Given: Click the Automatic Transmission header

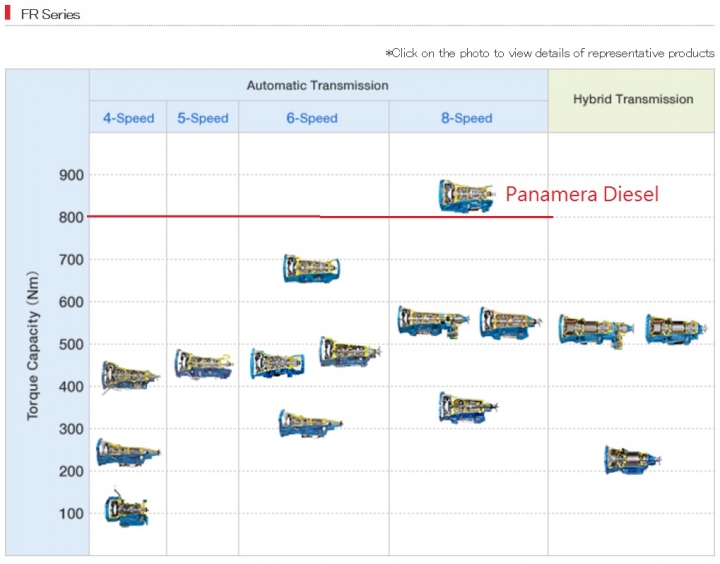Looking at the screenshot, I should click(318, 85).
